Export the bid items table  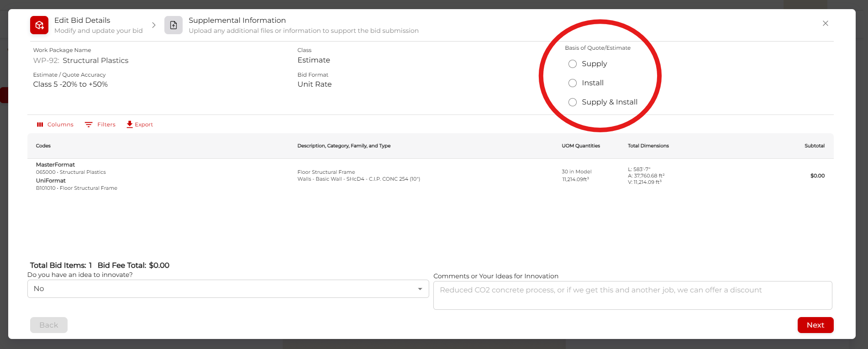(x=140, y=125)
